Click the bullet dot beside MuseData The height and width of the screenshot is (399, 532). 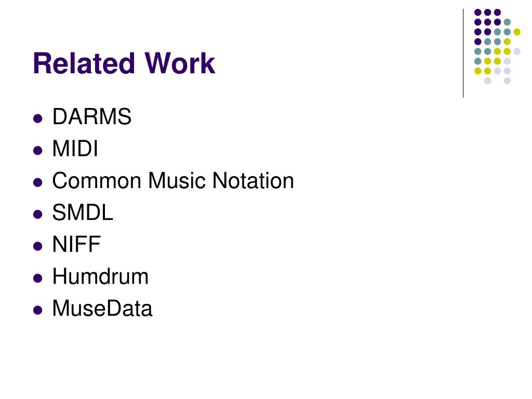point(37,310)
